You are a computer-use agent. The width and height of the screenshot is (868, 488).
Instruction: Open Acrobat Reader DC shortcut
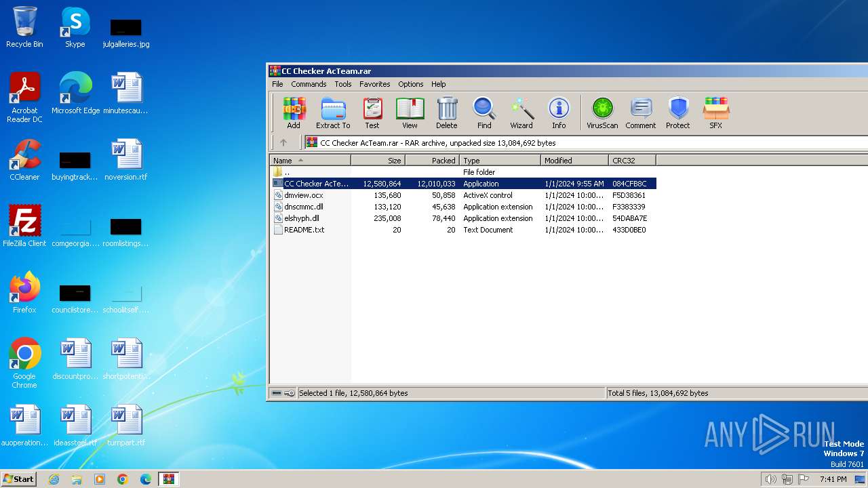[24, 98]
